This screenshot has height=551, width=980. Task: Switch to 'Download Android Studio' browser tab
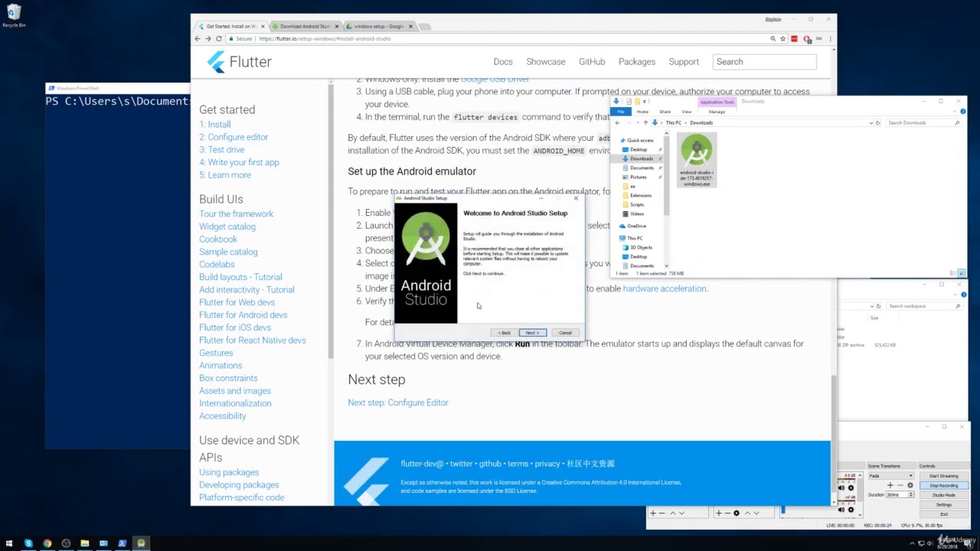pos(305,27)
